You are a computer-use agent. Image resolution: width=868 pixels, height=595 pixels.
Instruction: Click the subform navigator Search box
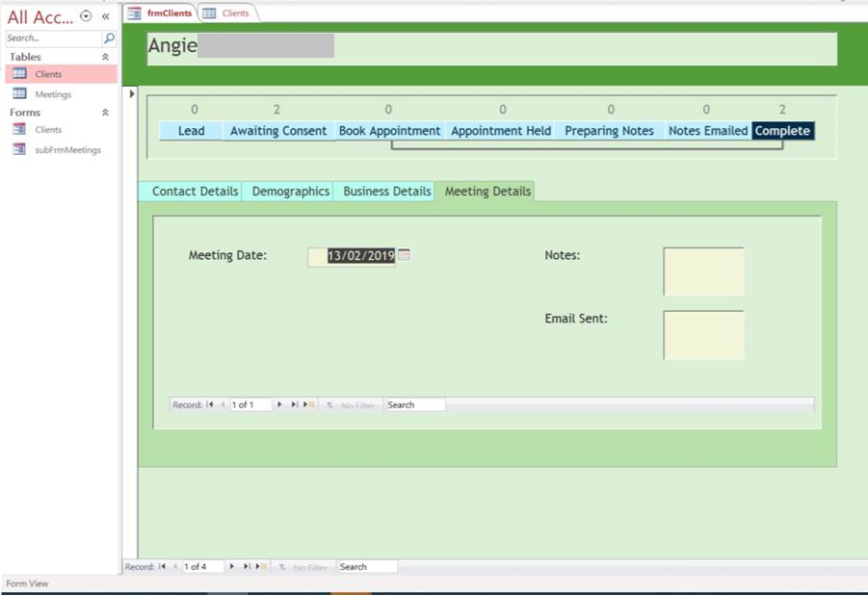click(414, 404)
